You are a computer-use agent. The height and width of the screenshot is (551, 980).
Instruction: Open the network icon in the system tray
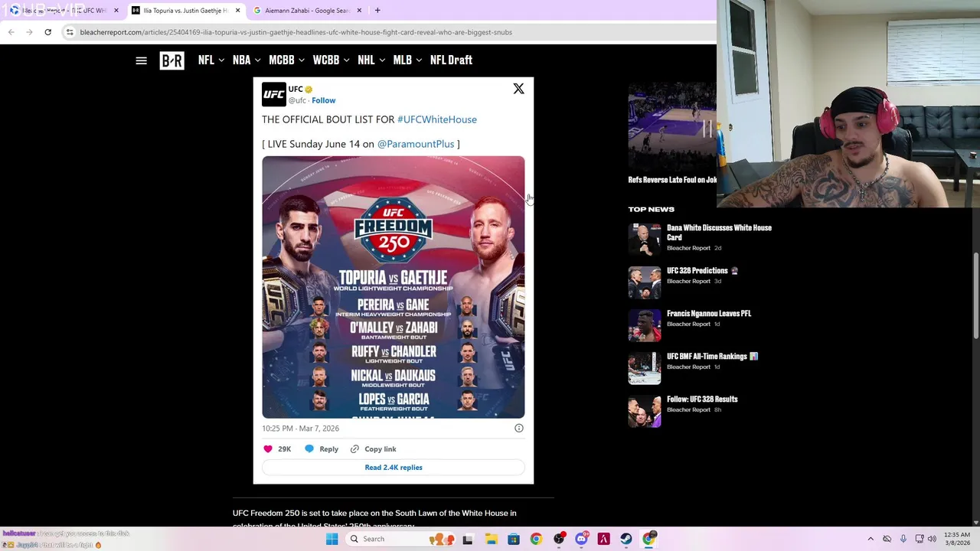[919, 539]
